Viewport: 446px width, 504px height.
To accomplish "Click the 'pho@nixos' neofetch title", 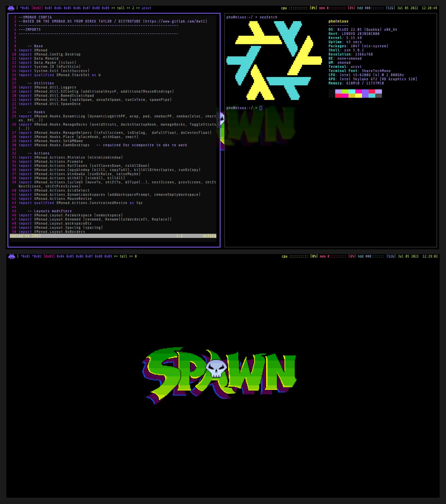I will tap(338, 21).
